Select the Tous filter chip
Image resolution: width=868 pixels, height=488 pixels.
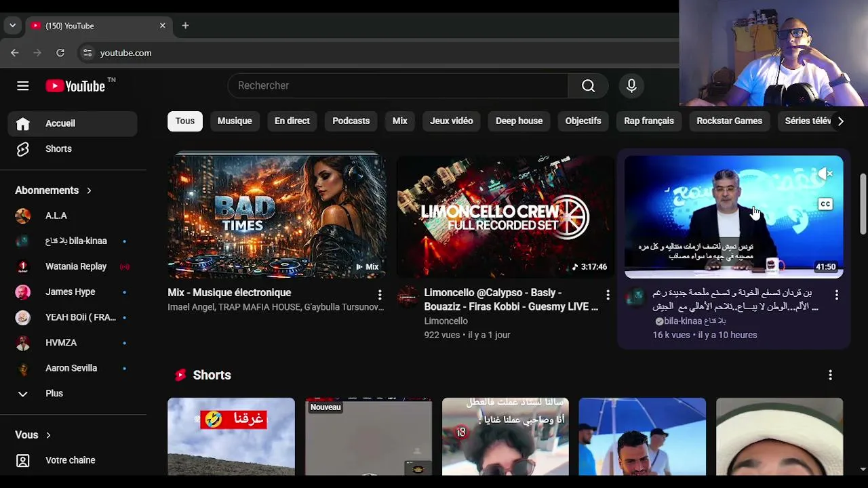click(x=185, y=121)
